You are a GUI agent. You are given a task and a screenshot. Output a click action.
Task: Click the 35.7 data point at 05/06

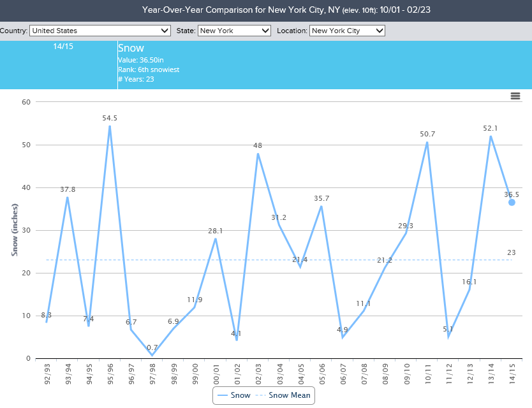coord(321,206)
